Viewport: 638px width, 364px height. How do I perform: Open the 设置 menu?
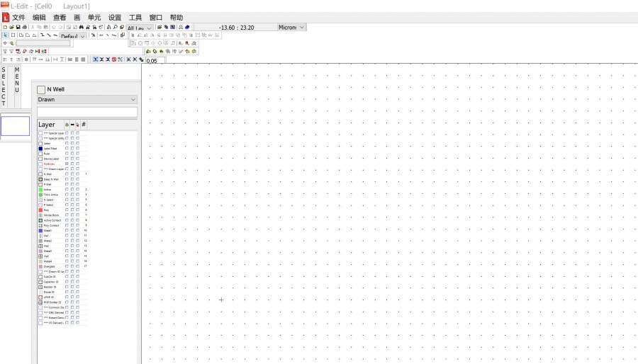click(115, 18)
